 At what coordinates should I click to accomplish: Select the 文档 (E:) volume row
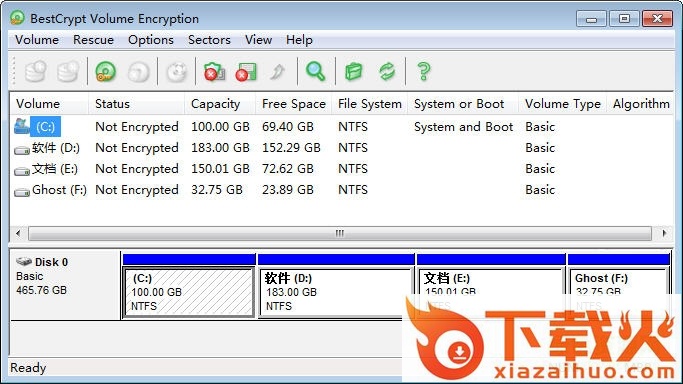coord(342,169)
